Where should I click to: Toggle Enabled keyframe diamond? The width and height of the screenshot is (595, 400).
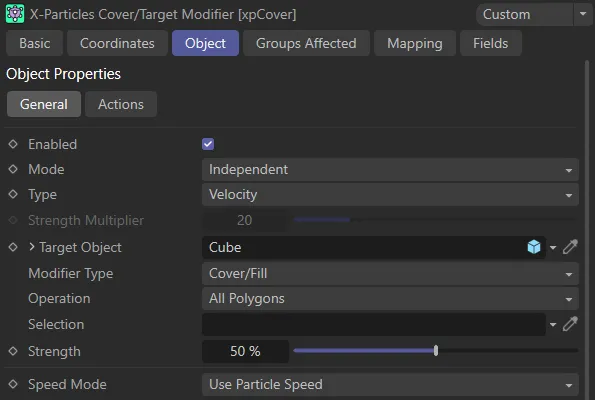click(x=13, y=144)
